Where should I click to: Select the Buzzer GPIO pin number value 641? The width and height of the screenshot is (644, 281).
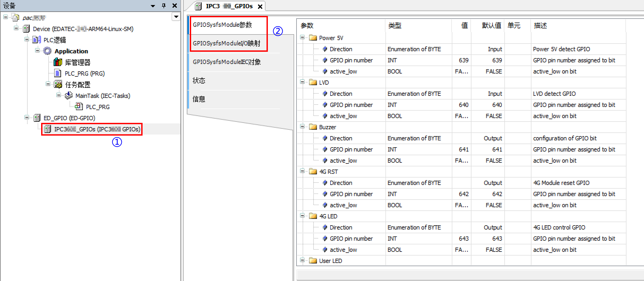(463, 149)
